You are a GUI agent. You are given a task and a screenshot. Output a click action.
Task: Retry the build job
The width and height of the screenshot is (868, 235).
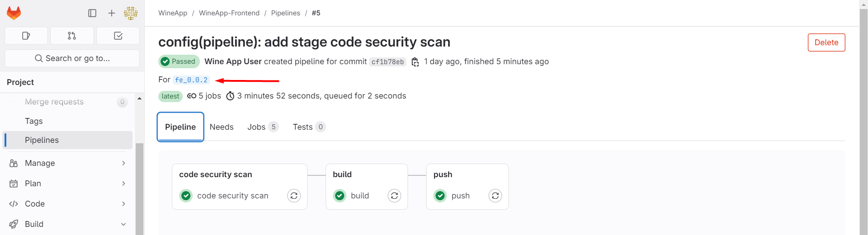tap(394, 196)
